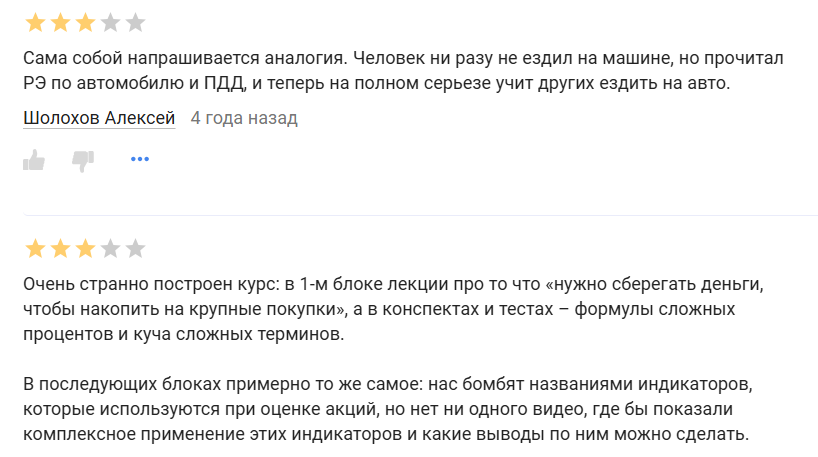
Task: Click fifth gray star of bottom review rating
Action: coord(135,248)
